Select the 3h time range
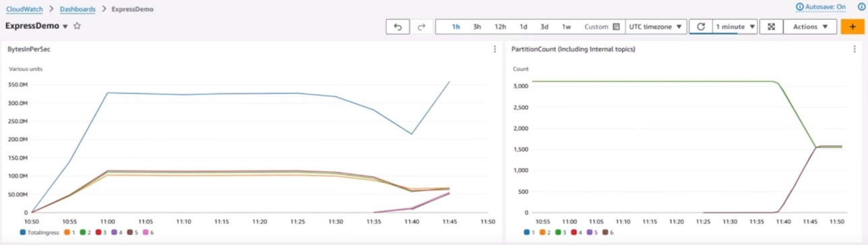 pyautogui.click(x=477, y=27)
